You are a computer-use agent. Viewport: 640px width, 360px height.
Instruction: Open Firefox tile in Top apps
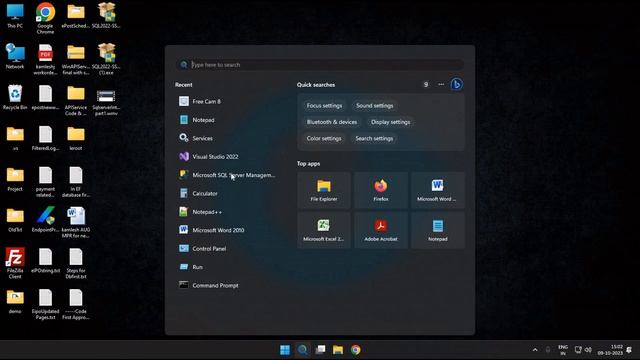[x=381, y=190]
